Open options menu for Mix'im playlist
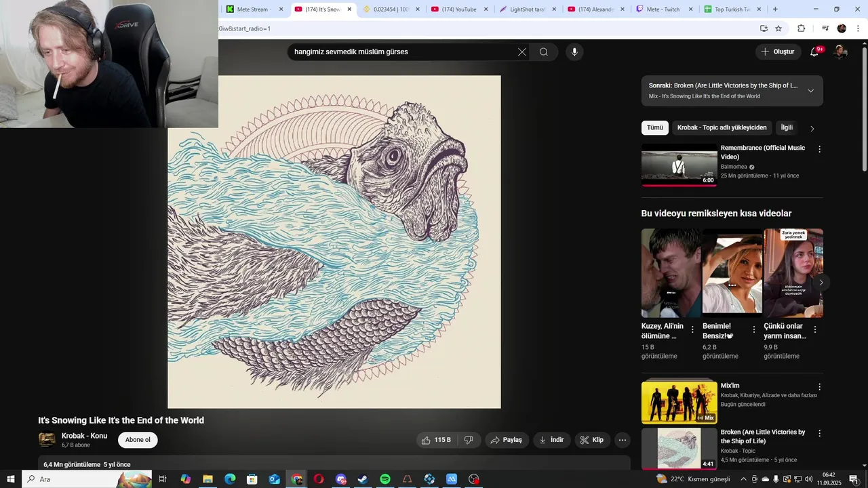Image resolution: width=868 pixels, height=488 pixels. point(819,387)
